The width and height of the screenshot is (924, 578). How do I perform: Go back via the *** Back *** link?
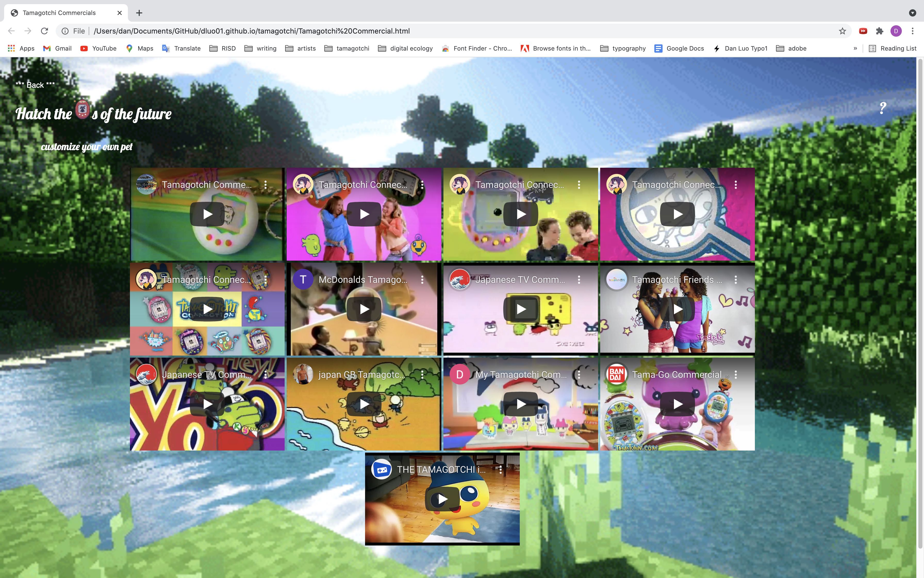pos(35,85)
